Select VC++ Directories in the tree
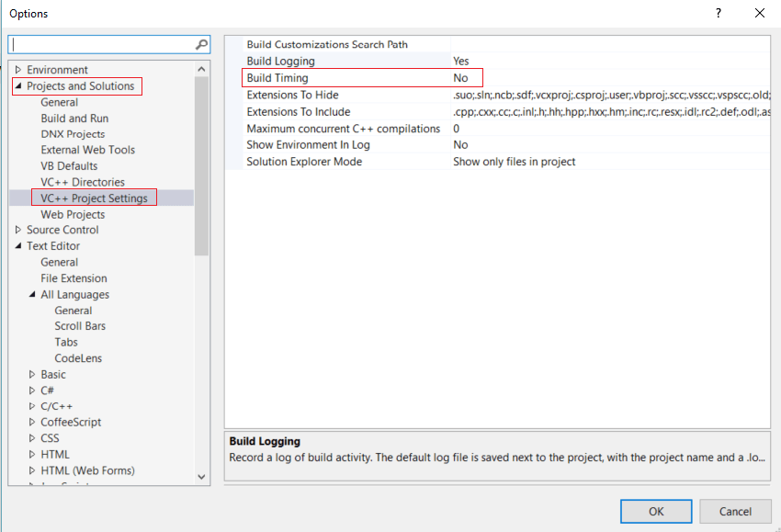Viewport: 781px width, 532px height. point(82,182)
